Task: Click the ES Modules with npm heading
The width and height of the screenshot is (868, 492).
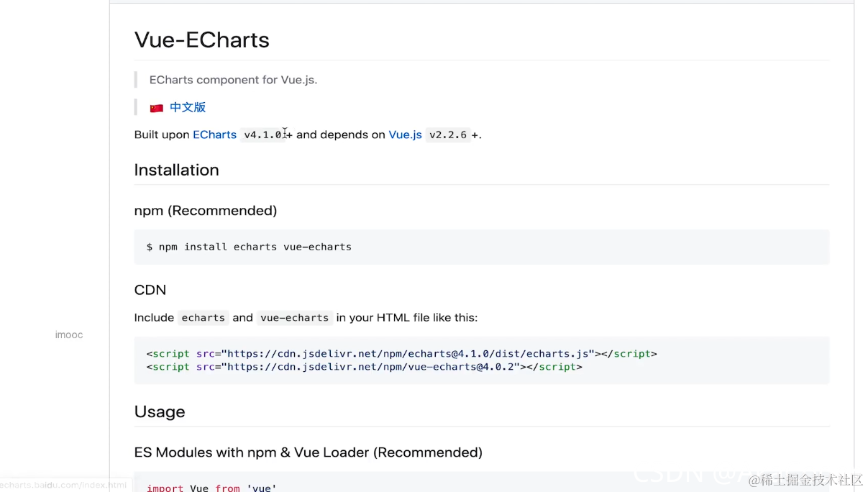Action: tap(308, 452)
